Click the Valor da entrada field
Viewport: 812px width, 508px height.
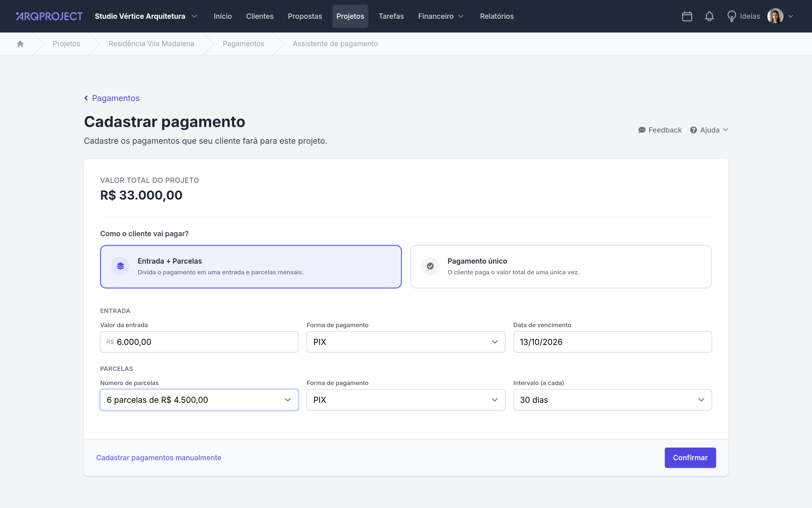(199, 342)
